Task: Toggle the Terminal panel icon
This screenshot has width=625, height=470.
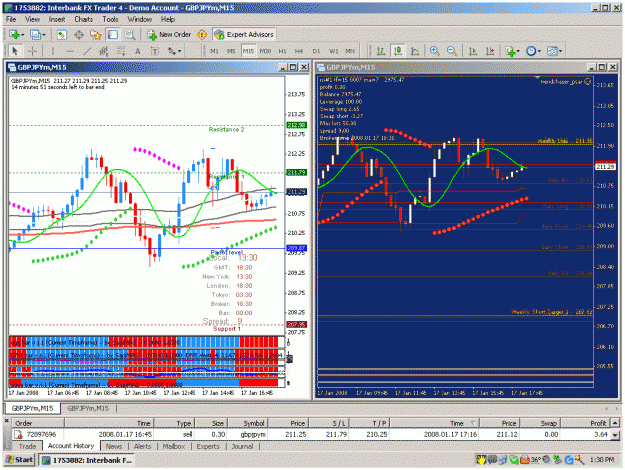Action: click(x=113, y=35)
